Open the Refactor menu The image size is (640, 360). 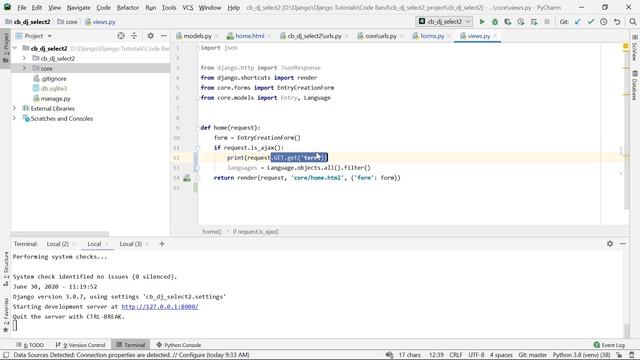(x=128, y=7)
